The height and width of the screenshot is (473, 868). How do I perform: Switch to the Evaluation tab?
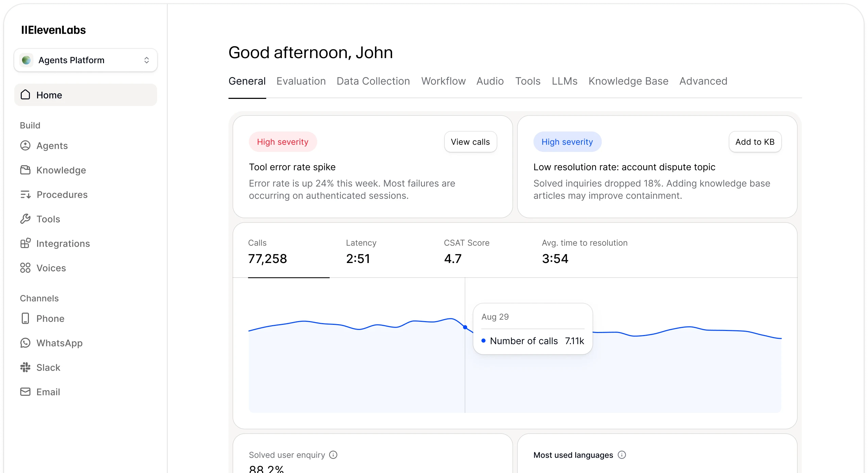(x=301, y=81)
